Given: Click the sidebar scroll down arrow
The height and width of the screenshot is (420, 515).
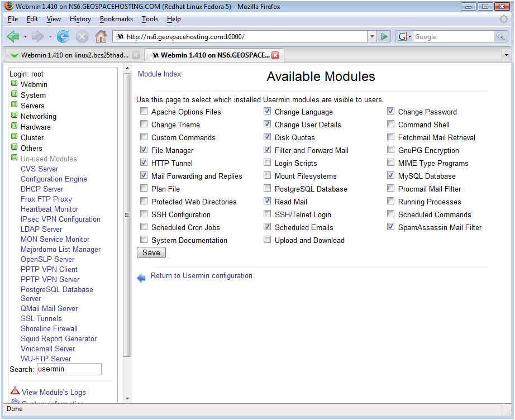Looking at the screenshot, I should (x=127, y=399).
